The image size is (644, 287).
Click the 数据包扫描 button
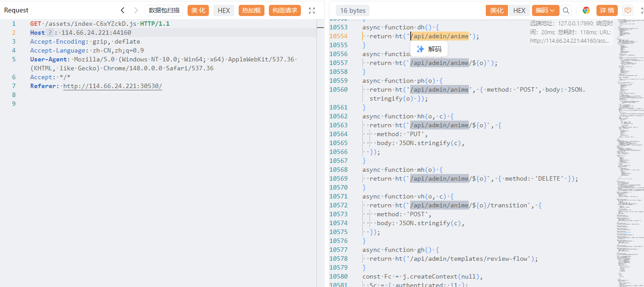point(164,10)
